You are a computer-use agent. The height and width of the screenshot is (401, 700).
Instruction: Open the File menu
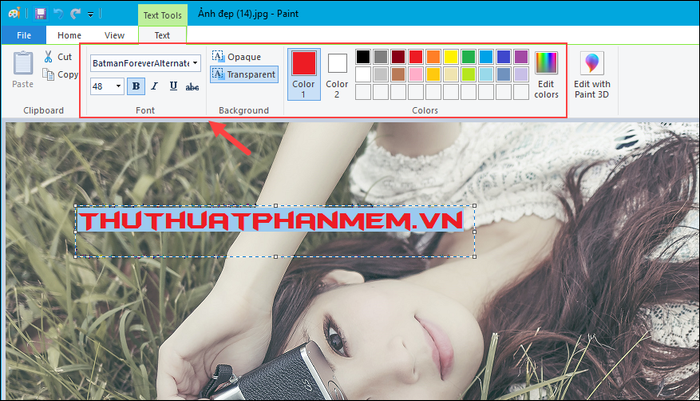point(23,35)
